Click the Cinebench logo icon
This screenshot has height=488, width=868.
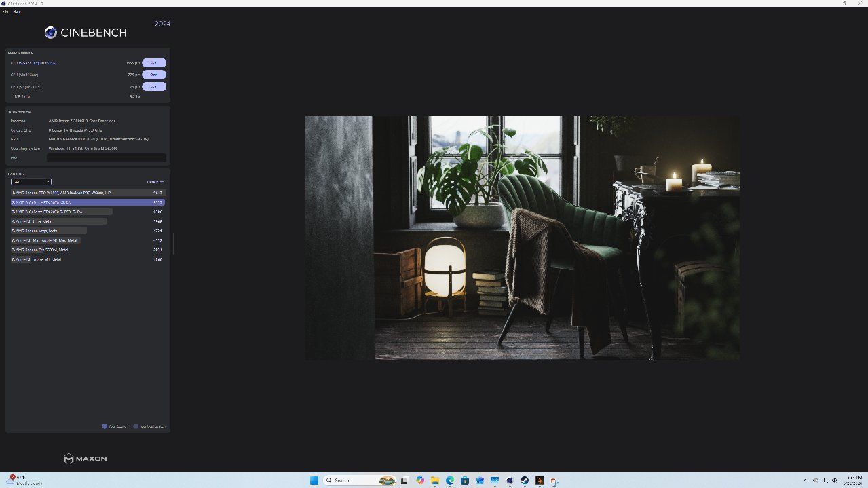(50, 33)
